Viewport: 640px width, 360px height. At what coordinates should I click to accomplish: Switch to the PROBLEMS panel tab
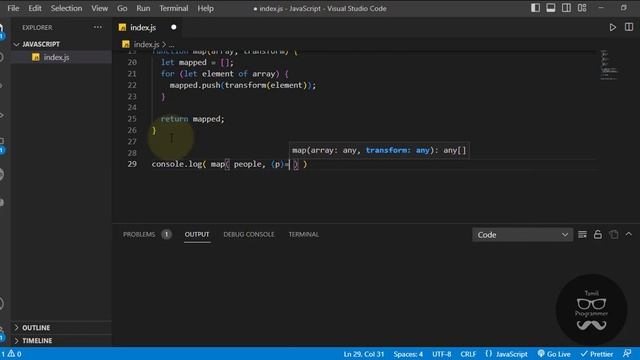pos(139,234)
